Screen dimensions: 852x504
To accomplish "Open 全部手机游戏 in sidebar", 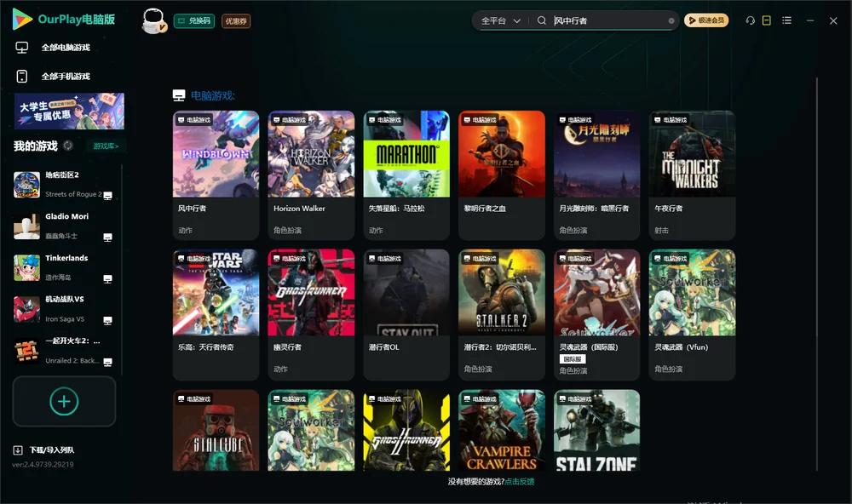I will [x=66, y=77].
